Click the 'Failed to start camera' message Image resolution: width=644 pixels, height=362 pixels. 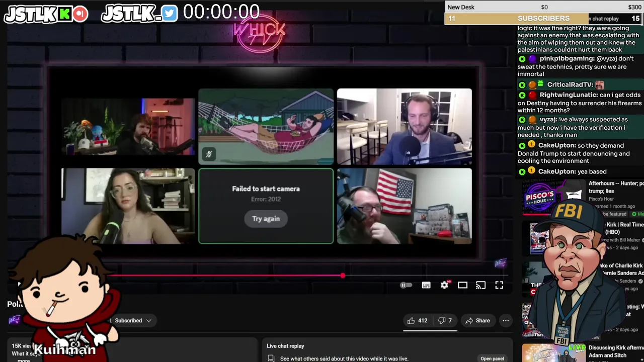pyautogui.click(x=266, y=189)
